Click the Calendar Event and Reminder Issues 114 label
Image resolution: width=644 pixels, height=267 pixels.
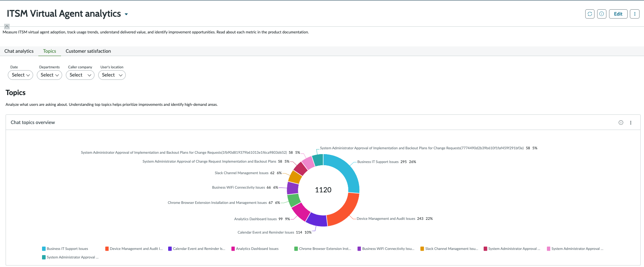point(275,232)
